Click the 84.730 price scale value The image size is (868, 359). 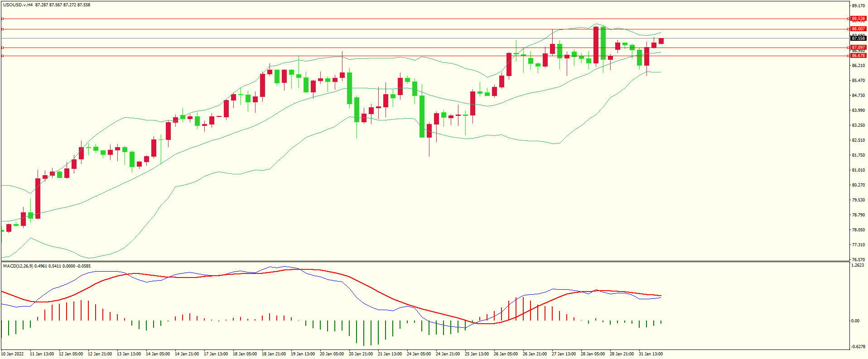click(x=858, y=96)
